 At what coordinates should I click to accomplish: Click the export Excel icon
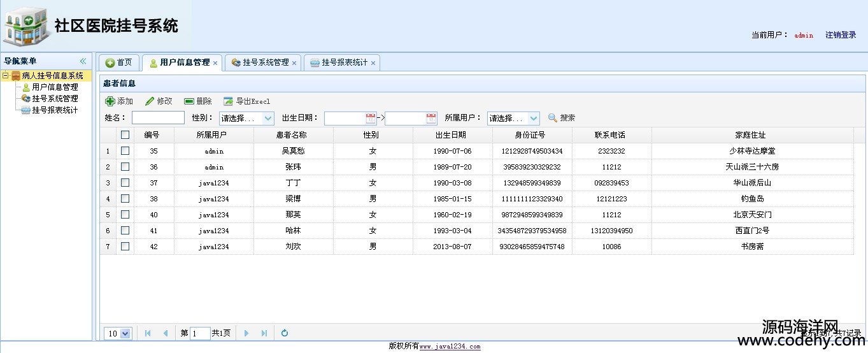pos(229,101)
